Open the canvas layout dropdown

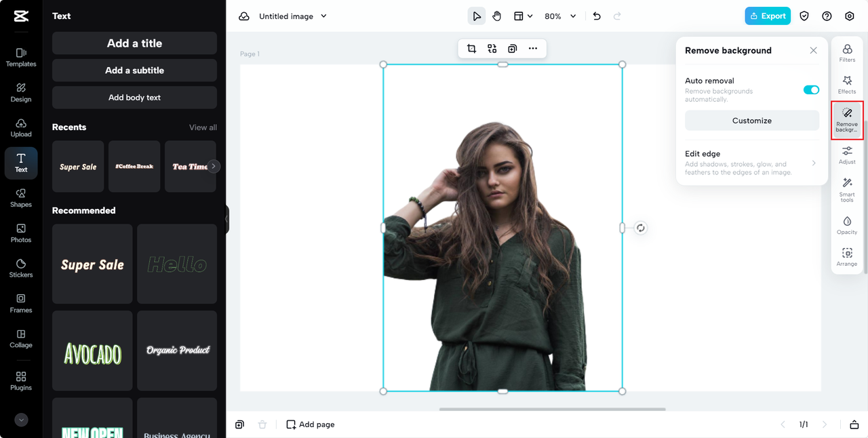pyautogui.click(x=522, y=16)
